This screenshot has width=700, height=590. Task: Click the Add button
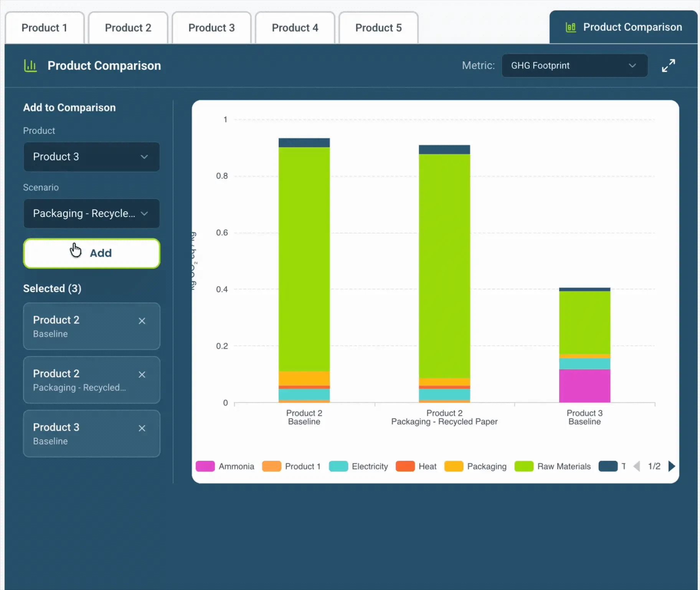[x=92, y=253]
